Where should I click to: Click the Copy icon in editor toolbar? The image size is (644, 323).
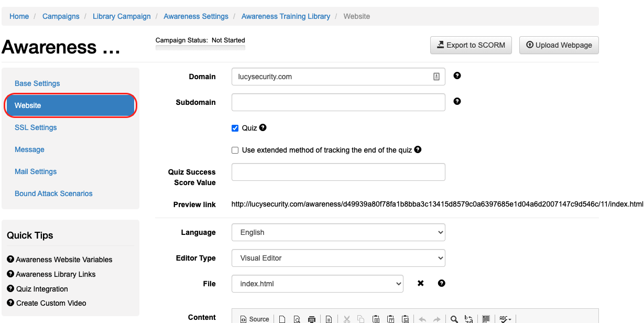pyautogui.click(x=361, y=319)
